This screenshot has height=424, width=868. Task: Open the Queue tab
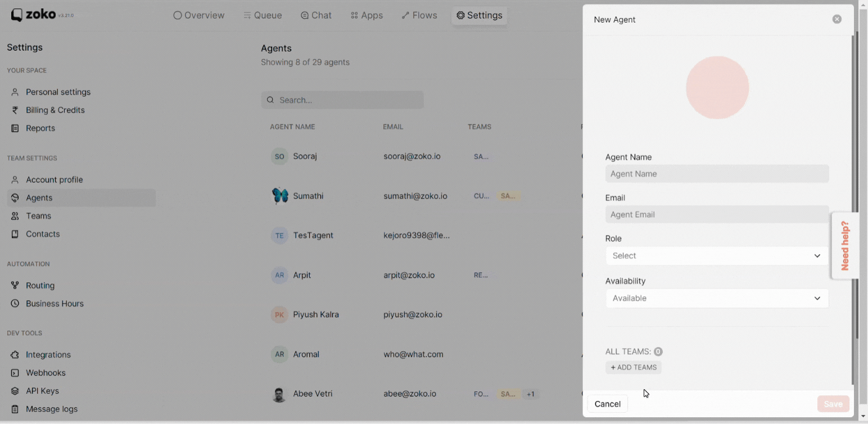pyautogui.click(x=263, y=15)
